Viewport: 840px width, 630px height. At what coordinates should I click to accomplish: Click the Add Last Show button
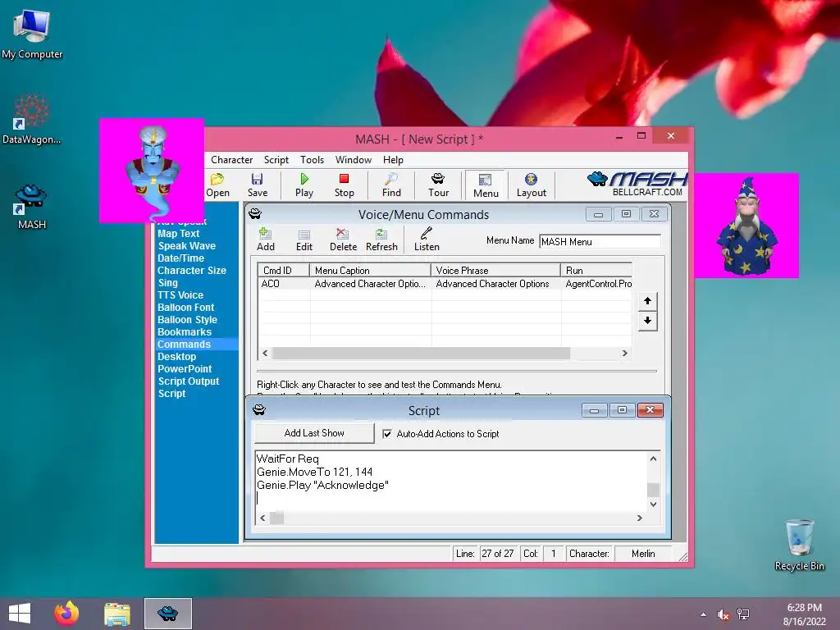(314, 433)
